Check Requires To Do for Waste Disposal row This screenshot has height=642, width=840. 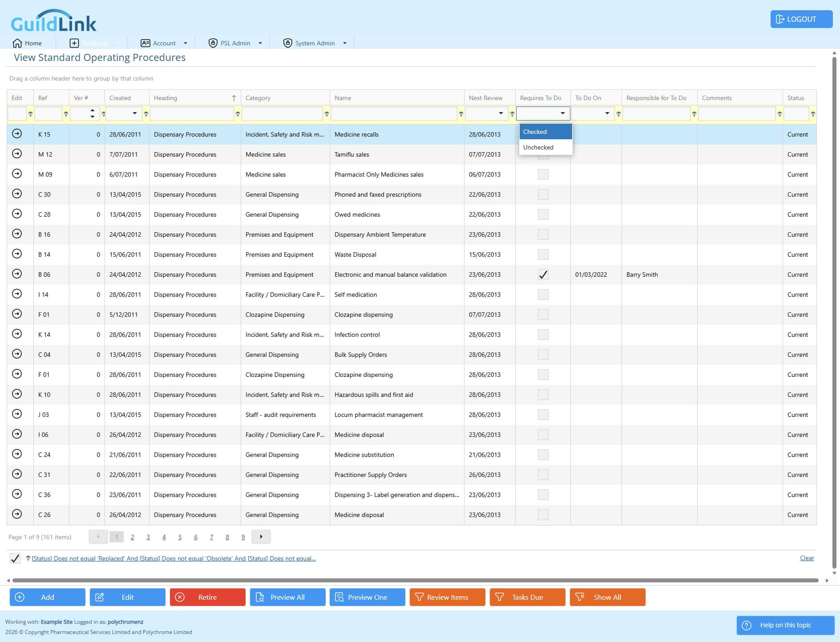543,254
